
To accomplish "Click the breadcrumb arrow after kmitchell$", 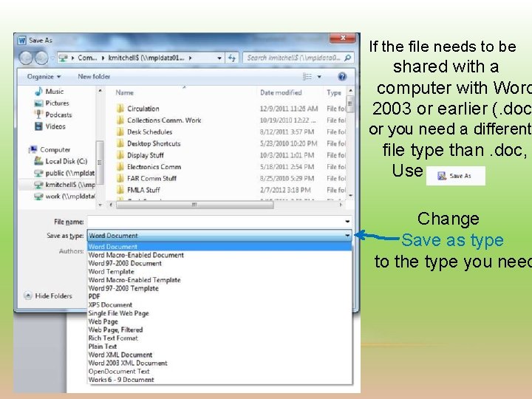I will 191,58.
